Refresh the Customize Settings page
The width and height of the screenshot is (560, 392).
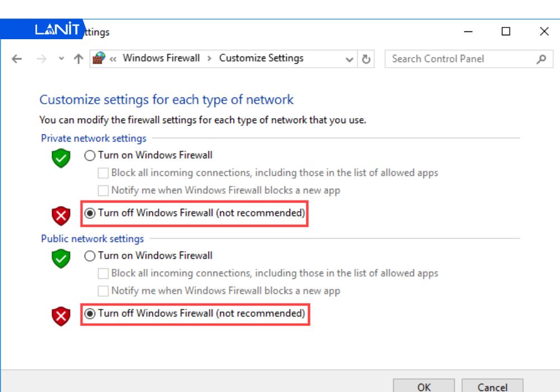coord(366,59)
